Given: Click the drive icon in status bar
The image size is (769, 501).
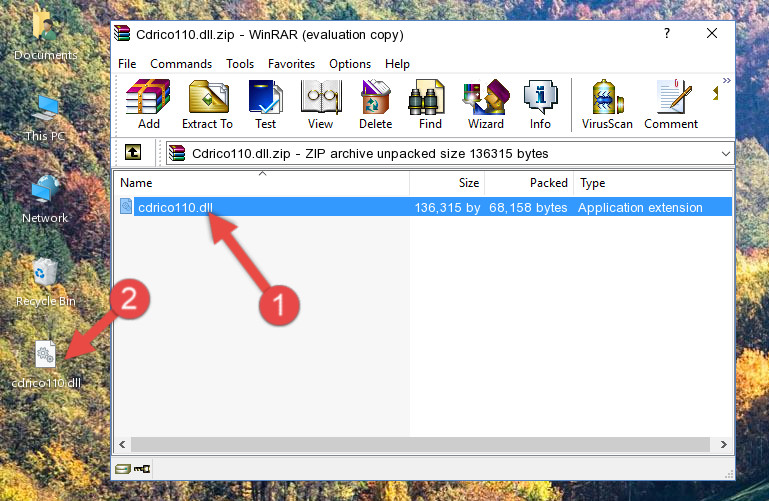Looking at the screenshot, I should 123,469.
